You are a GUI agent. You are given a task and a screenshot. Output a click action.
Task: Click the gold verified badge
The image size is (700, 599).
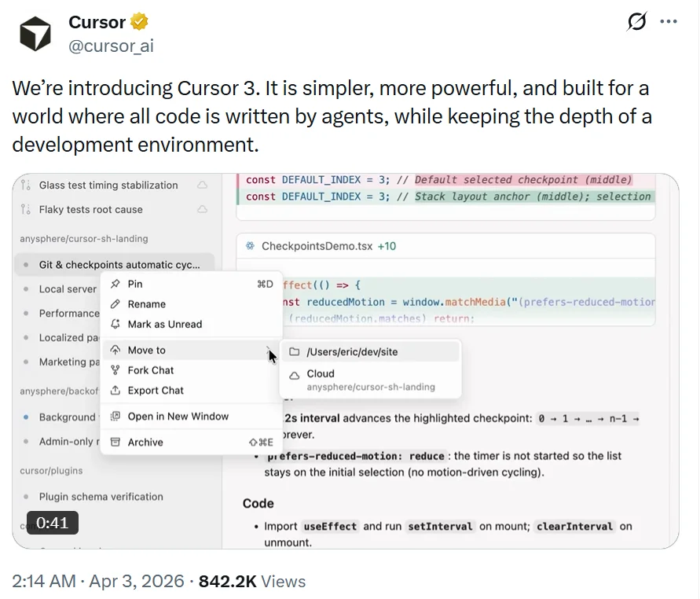(140, 21)
